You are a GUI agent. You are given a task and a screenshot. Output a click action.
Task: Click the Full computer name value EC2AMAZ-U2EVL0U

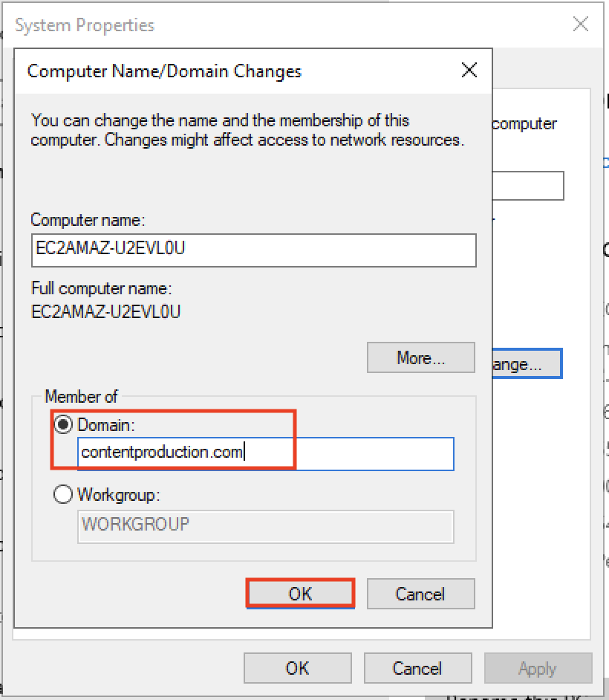tap(106, 311)
